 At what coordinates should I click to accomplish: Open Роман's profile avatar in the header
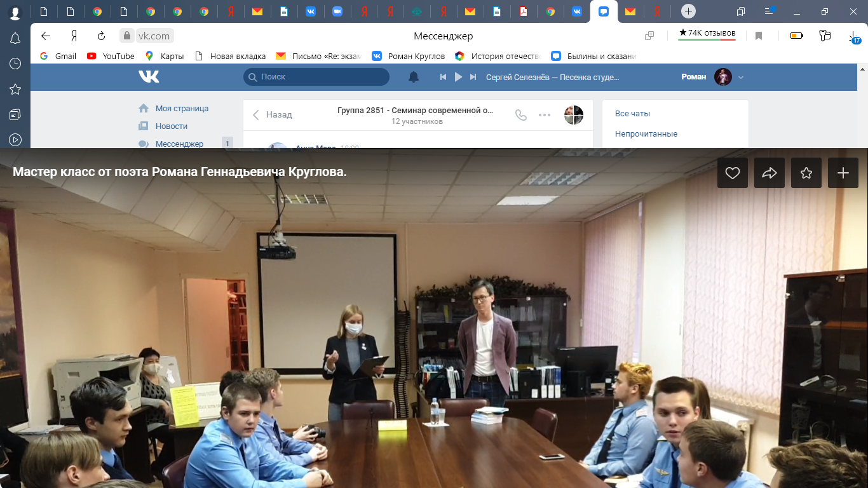tap(723, 77)
